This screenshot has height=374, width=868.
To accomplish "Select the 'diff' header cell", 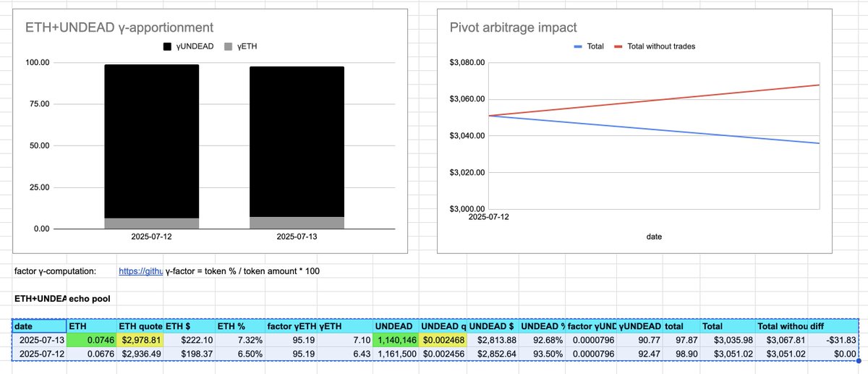I will click(833, 327).
